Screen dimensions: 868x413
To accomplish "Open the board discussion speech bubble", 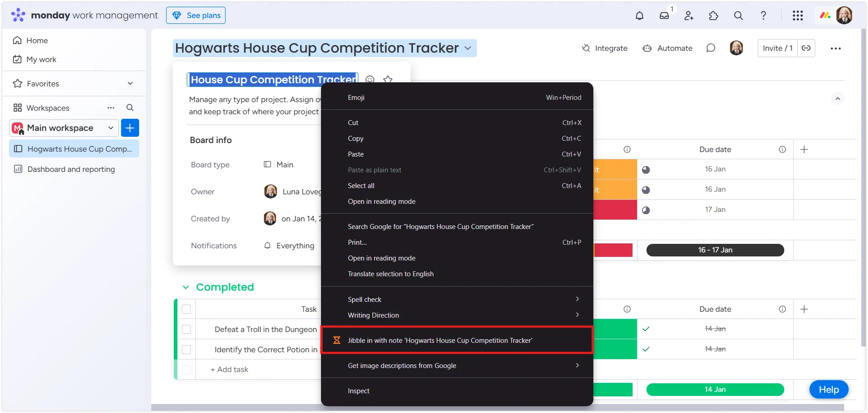I will (x=710, y=48).
